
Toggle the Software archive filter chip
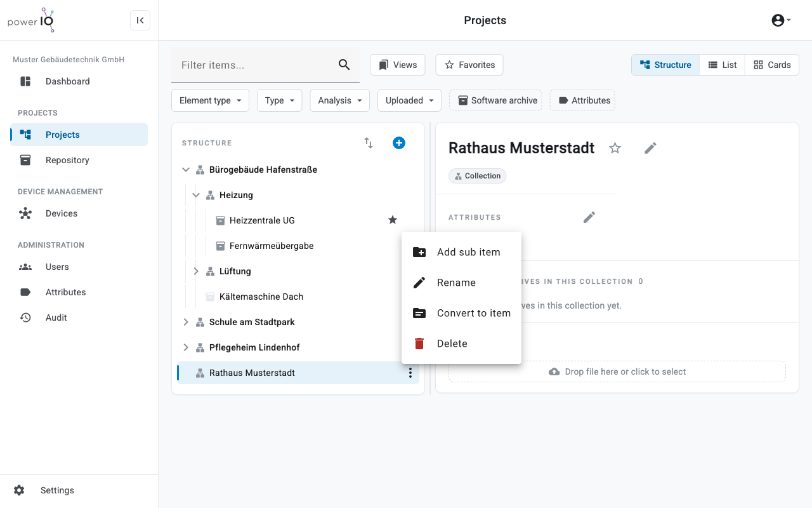point(495,100)
